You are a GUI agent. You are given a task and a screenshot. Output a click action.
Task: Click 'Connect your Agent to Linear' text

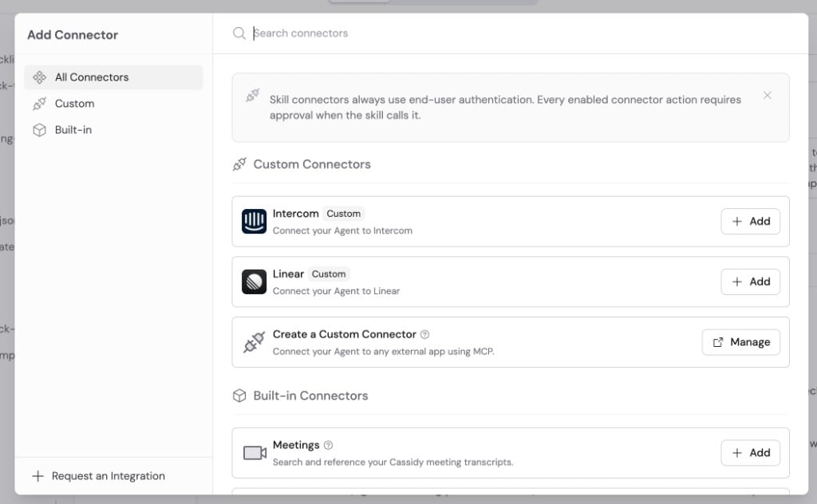(x=336, y=291)
